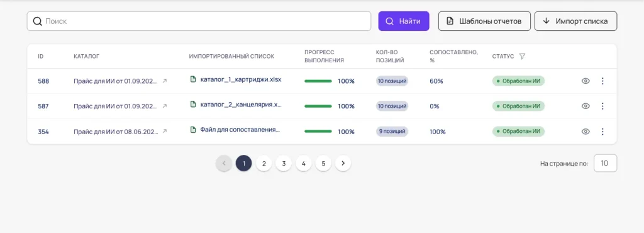Screen dimensions: 644x233
Task: Go to pagination page 4
Action: click(x=304, y=164)
